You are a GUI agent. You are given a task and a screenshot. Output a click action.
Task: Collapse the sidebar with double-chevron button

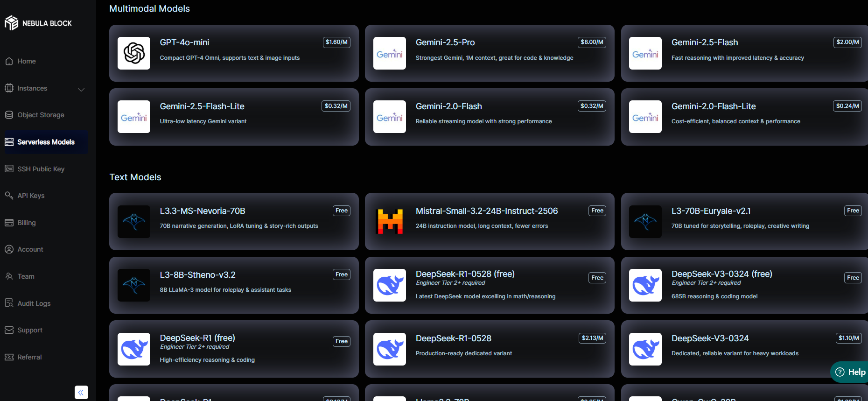tap(81, 392)
